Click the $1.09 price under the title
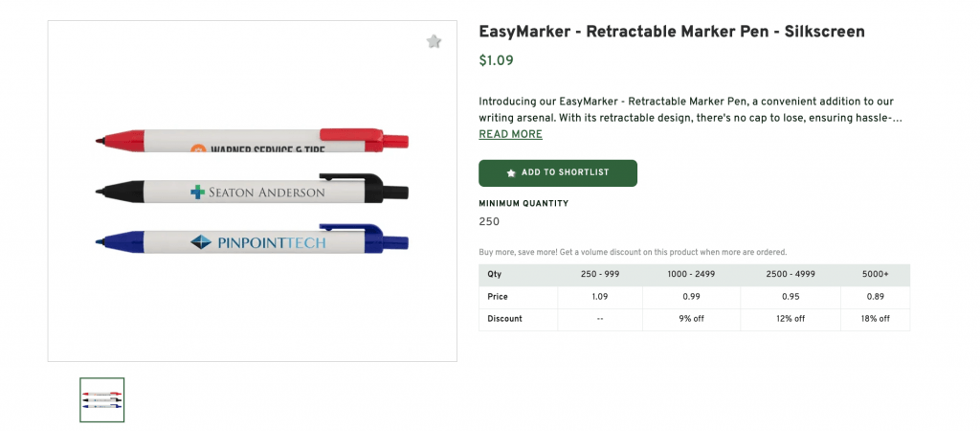 pos(496,60)
